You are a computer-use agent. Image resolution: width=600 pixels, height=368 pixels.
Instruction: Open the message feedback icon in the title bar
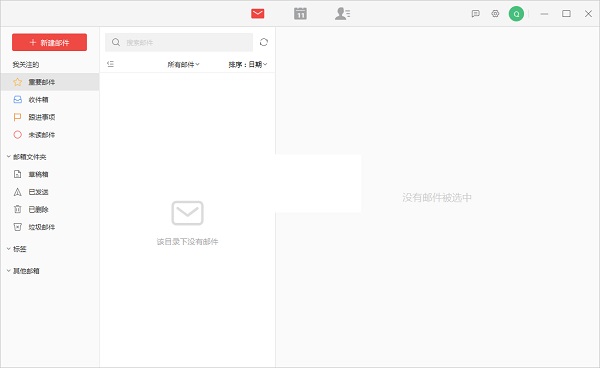(x=475, y=14)
